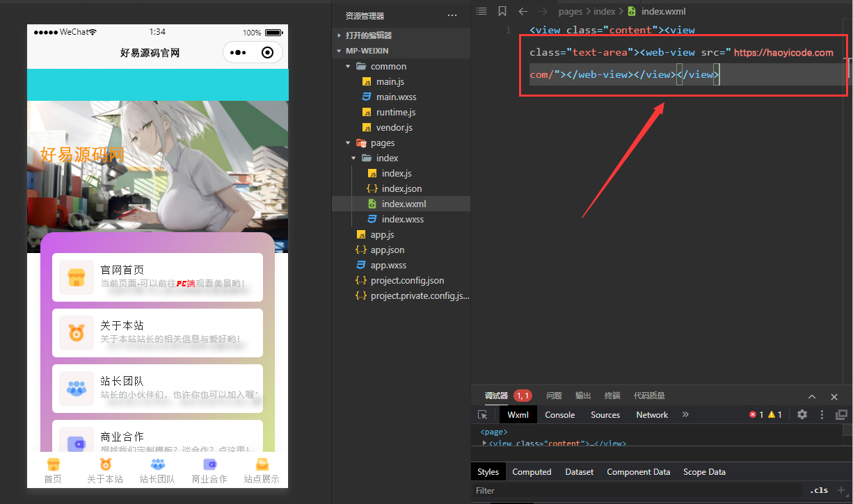This screenshot has width=853, height=504.
Task: Open app.json in the file tree
Action: tap(387, 250)
